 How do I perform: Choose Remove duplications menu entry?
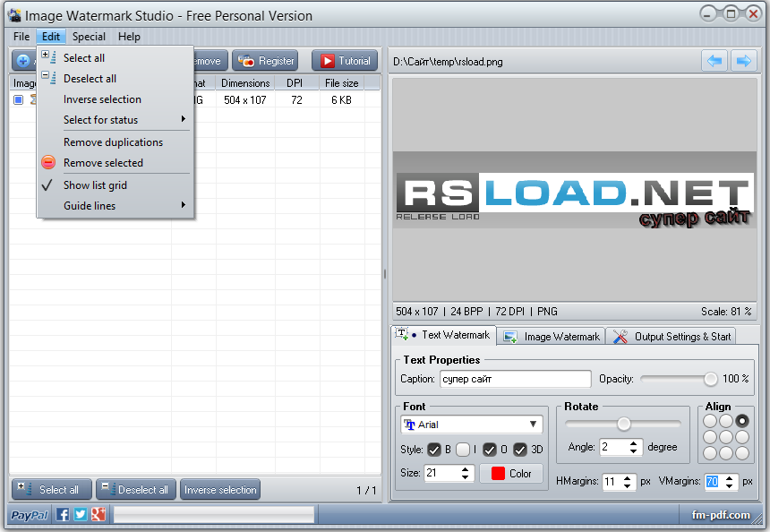pos(115,142)
